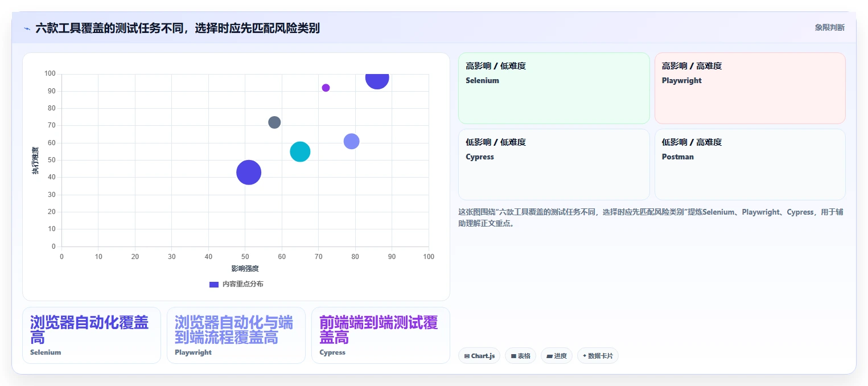Click the 象限判断 tag in the header
Screen dimensions: 868x386
coord(829,27)
